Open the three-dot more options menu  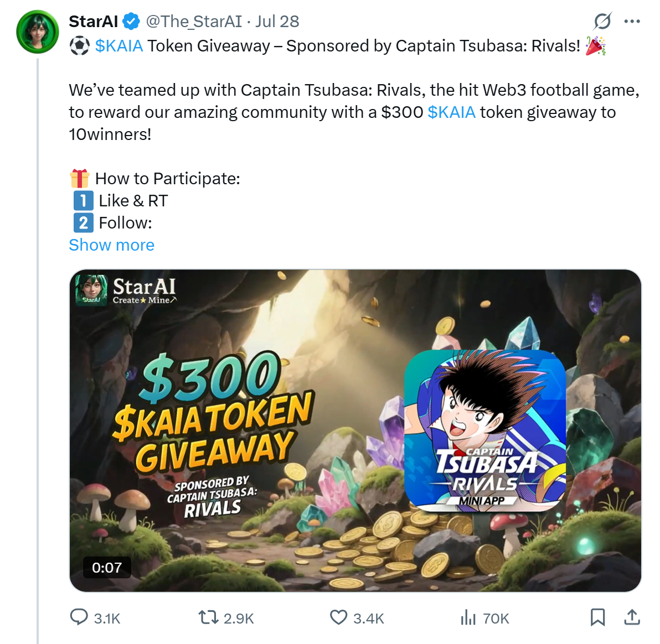pos(632,22)
